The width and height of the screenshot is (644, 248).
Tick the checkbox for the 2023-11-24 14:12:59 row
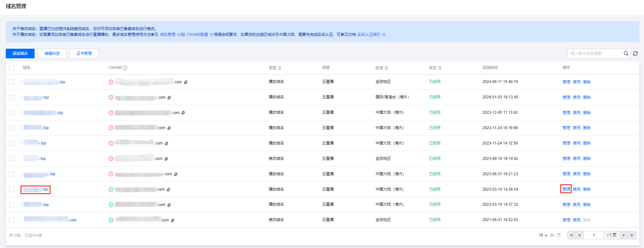click(12, 143)
